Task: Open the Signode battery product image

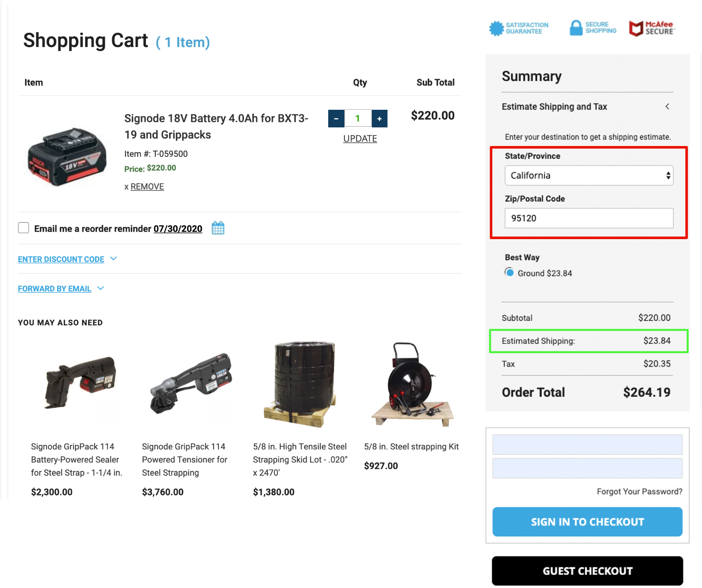Action: [67, 157]
